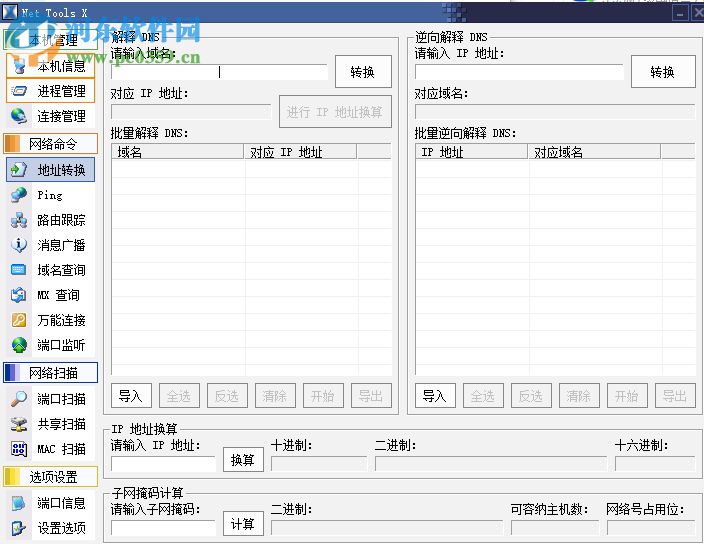Image resolution: width=704 pixels, height=544 pixels.
Task: Focus the 请输入子网掩码 input field
Action: 163,528
